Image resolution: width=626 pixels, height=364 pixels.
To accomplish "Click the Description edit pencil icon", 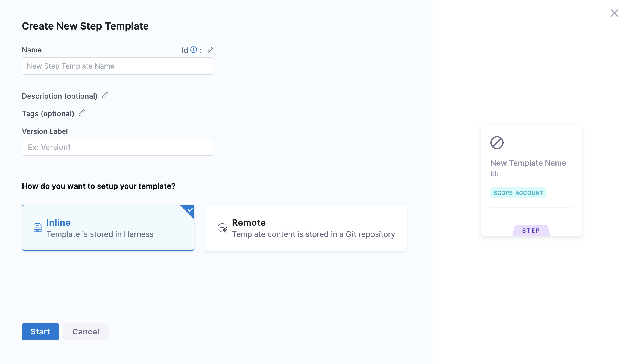I will (x=105, y=95).
